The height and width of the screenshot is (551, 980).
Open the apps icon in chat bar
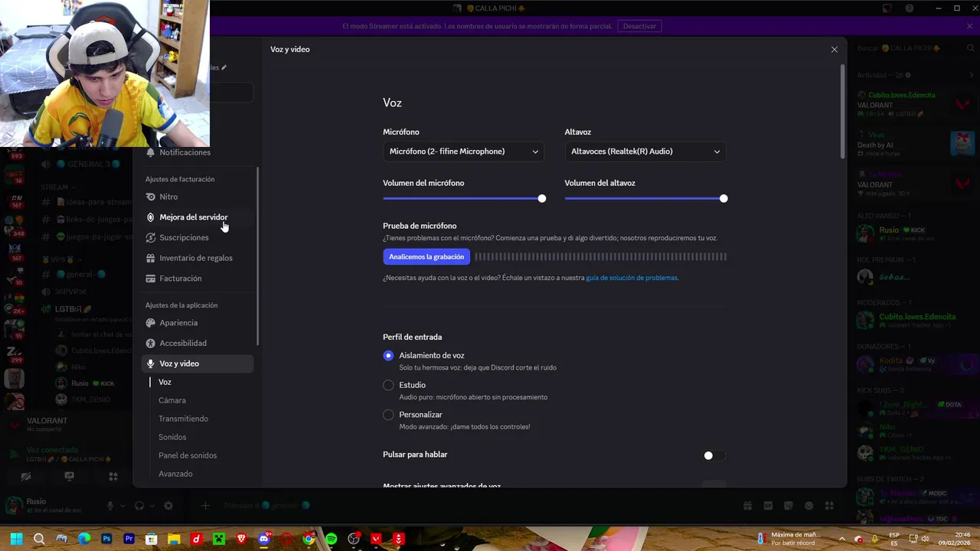point(829,506)
